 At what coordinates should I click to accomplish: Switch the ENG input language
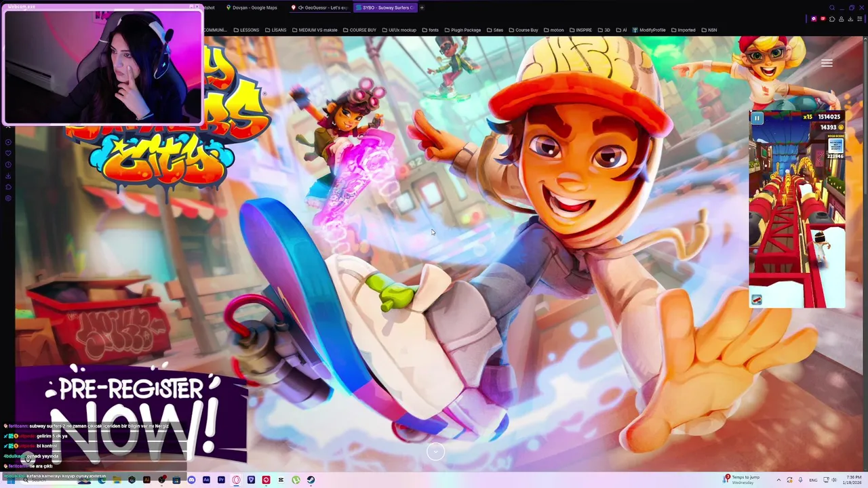[x=813, y=480]
